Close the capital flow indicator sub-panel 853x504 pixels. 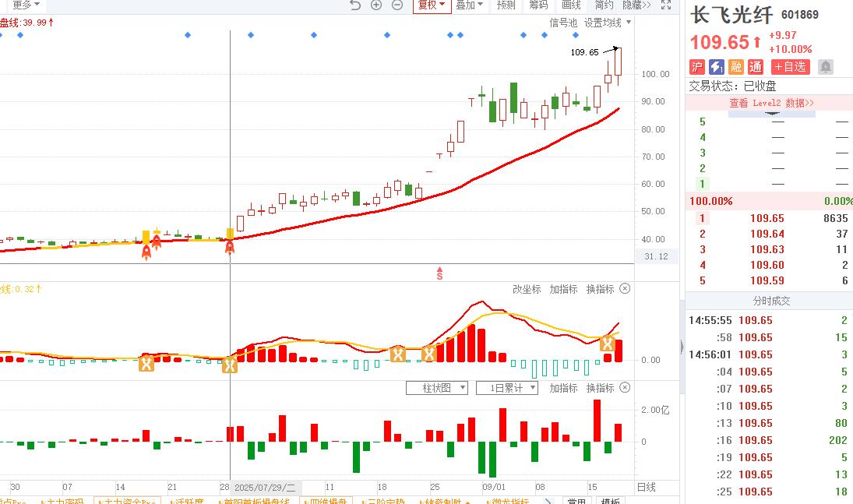[625, 388]
